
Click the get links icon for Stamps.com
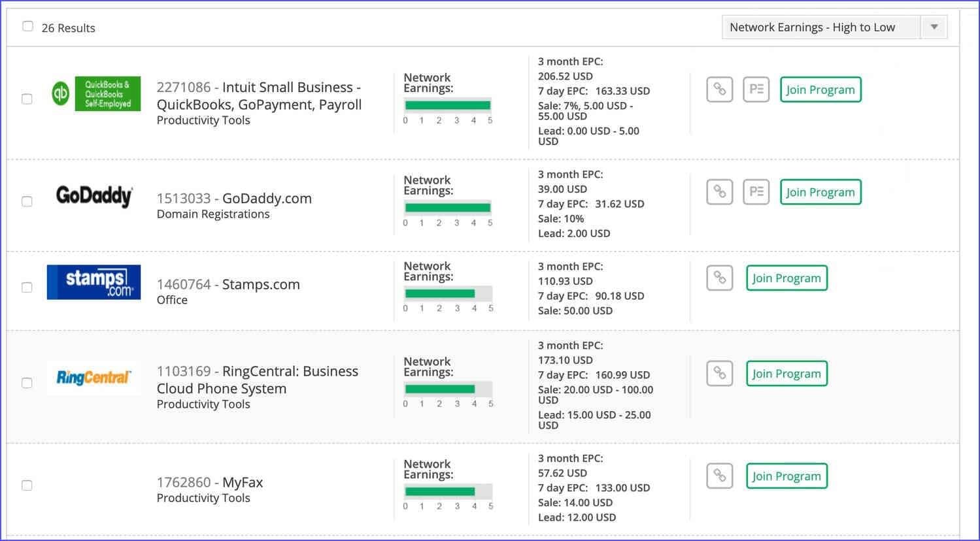(x=719, y=278)
